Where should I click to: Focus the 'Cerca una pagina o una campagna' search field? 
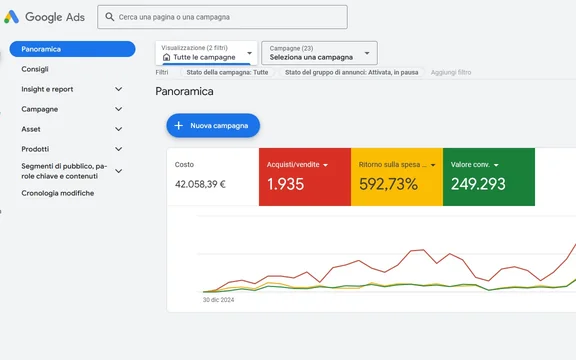(x=222, y=17)
